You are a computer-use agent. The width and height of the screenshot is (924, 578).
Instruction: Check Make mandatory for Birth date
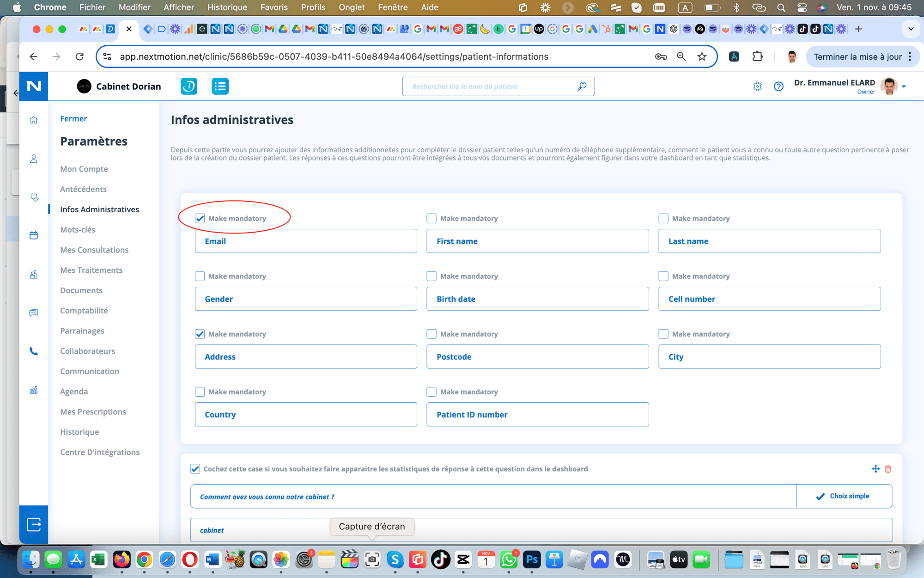point(432,276)
